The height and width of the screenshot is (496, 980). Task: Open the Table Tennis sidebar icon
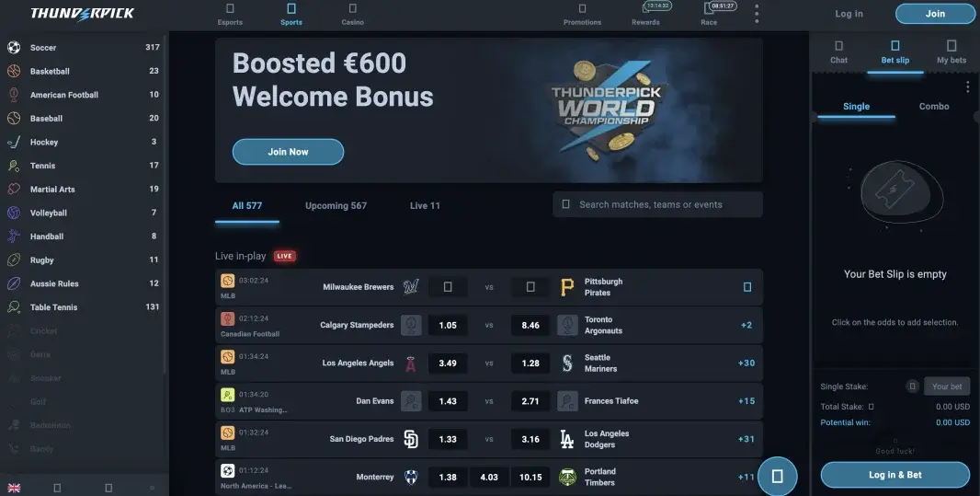pyautogui.click(x=14, y=307)
